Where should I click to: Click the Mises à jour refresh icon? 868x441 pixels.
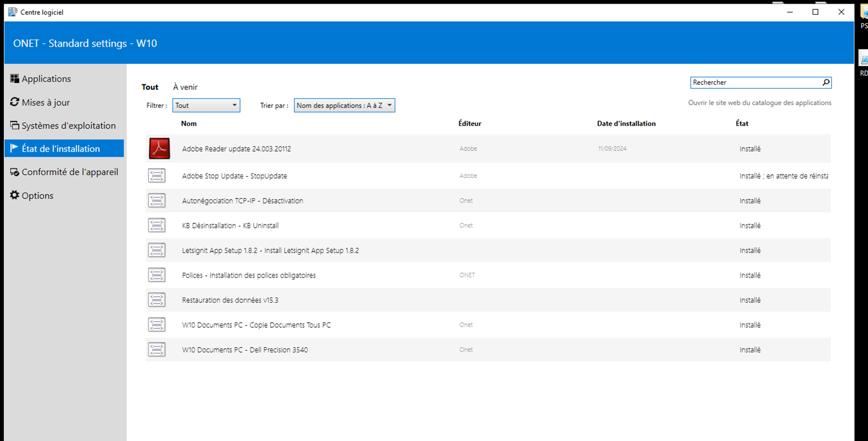[x=15, y=102]
